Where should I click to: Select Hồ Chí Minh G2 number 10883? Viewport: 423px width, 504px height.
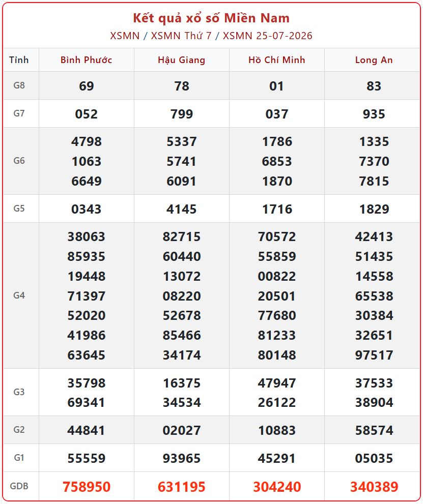pos(277,430)
